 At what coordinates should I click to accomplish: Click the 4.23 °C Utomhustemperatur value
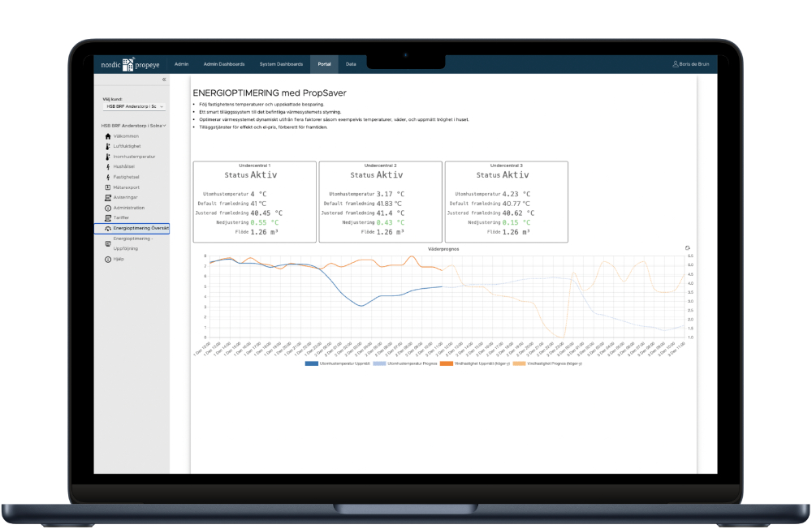coord(516,194)
